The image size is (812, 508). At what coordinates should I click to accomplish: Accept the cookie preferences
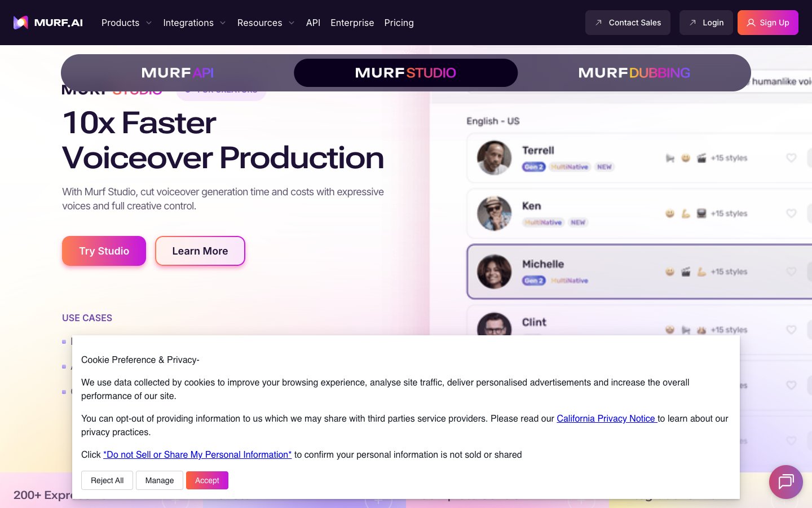point(207,480)
